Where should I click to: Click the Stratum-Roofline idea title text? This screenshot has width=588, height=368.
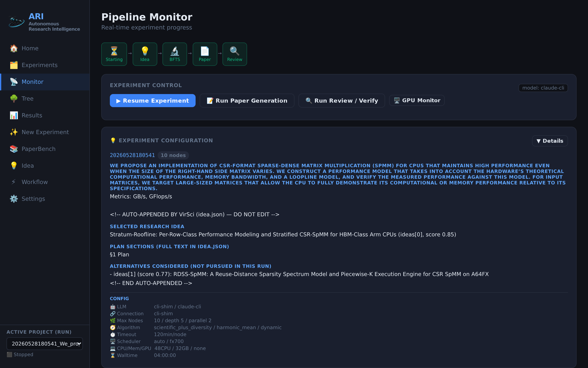coord(283,234)
